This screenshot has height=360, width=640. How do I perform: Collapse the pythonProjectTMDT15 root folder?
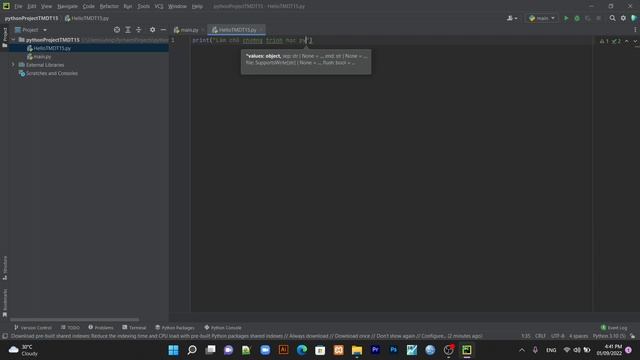pyautogui.click(x=13, y=40)
